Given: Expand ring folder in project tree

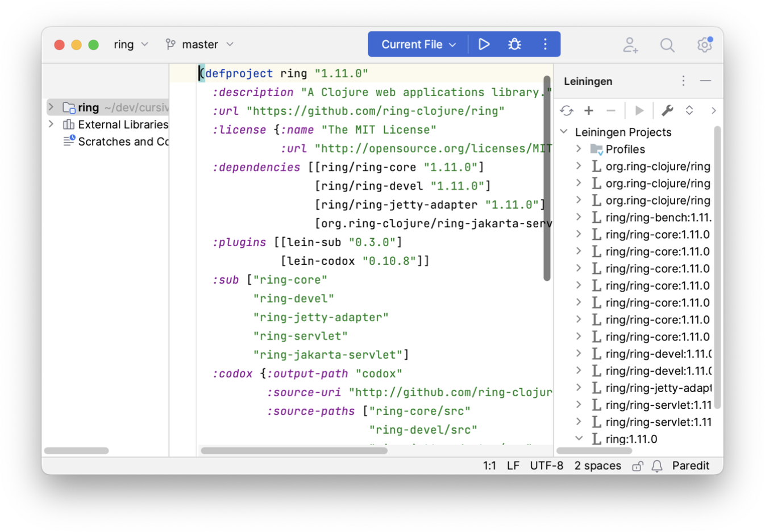Looking at the screenshot, I should tap(51, 107).
